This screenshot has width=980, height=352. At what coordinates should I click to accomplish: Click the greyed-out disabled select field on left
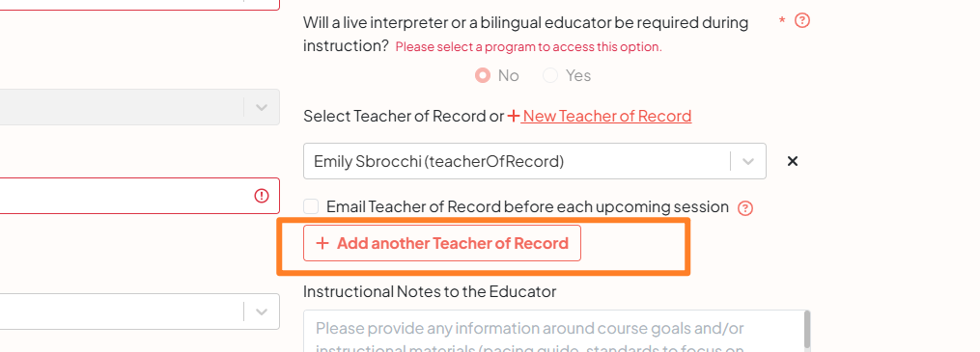(139, 107)
